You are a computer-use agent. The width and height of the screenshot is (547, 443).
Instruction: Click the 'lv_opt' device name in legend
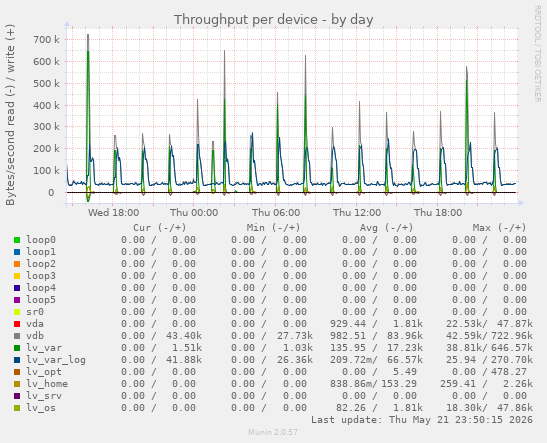pos(44,372)
